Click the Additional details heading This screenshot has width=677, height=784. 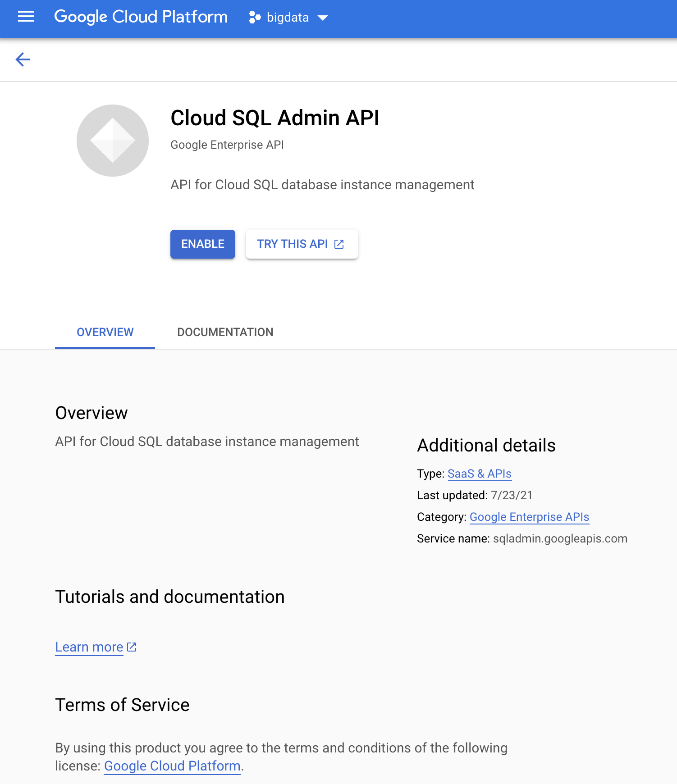pyautogui.click(x=486, y=445)
